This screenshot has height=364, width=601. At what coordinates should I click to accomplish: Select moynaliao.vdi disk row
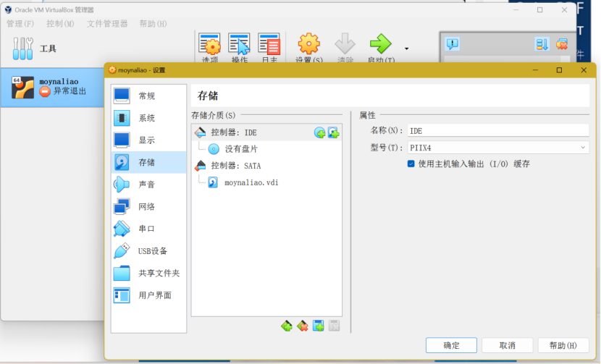pos(266,182)
